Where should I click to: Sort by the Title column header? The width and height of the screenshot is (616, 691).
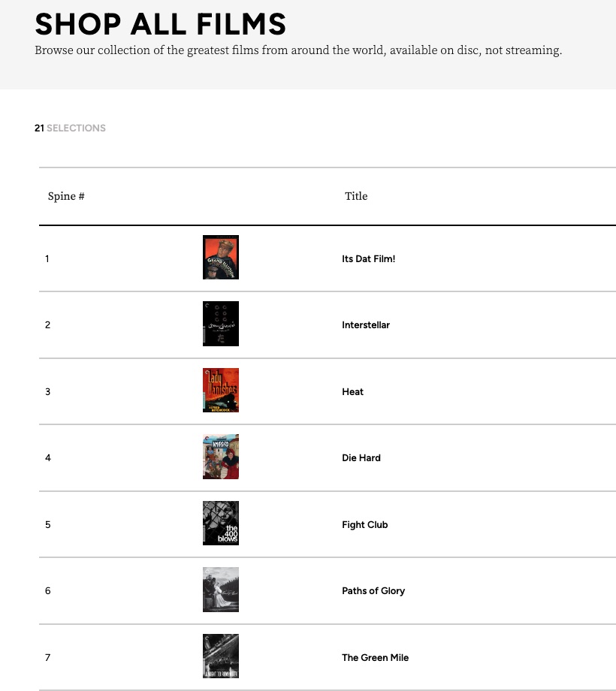[356, 197]
